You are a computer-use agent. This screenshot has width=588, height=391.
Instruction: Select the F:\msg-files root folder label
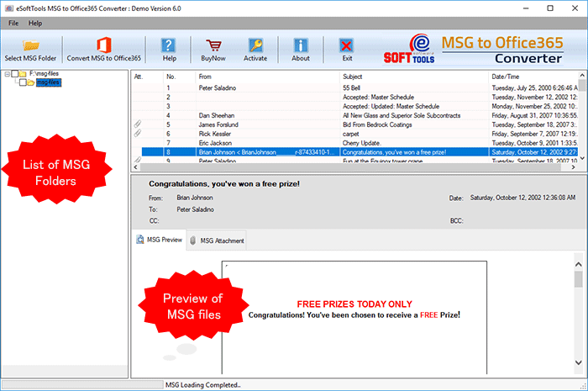tap(44, 73)
